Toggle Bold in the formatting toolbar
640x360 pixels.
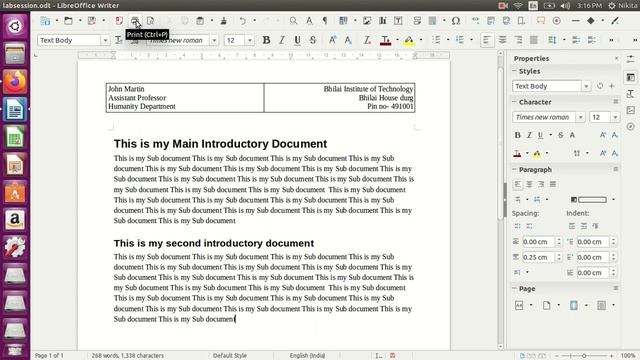coord(266,40)
